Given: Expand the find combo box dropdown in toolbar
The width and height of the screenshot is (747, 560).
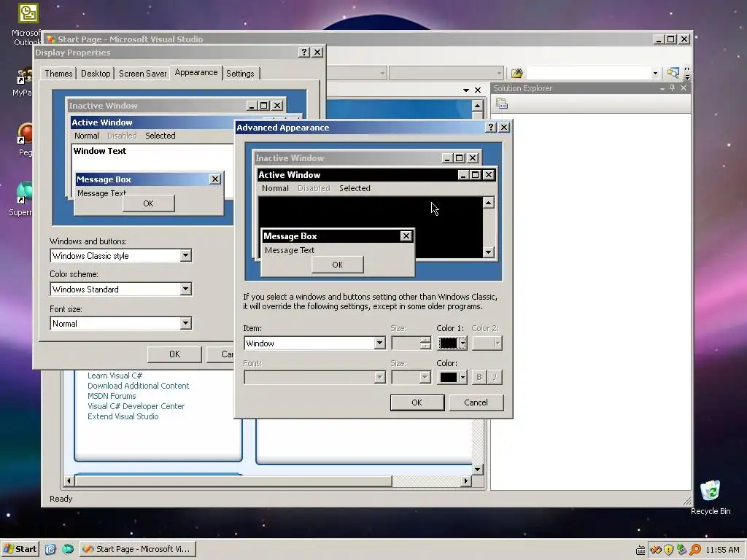Looking at the screenshot, I should (655, 73).
